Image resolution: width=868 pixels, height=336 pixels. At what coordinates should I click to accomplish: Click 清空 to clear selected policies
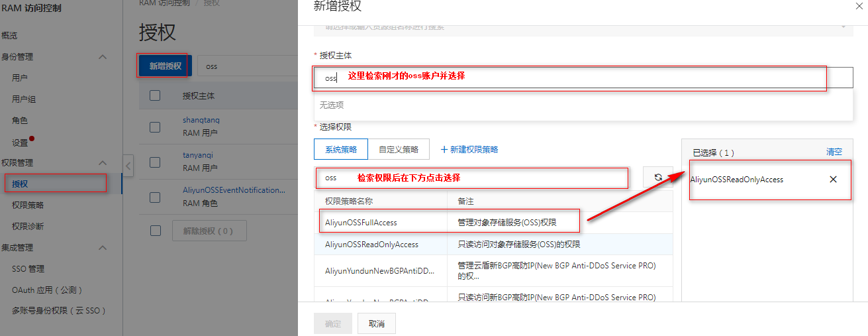pyautogui.click(x=834, y=152)
